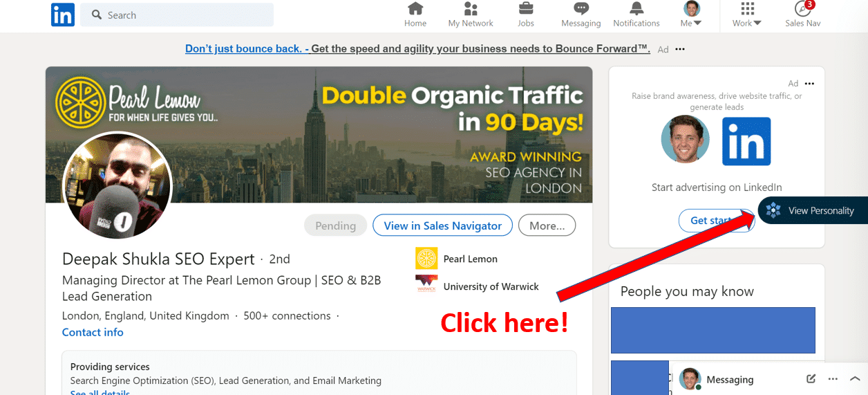868x395 pixels.
Task: Click the London, England, United Kingdom location
Action: (146, 315)
